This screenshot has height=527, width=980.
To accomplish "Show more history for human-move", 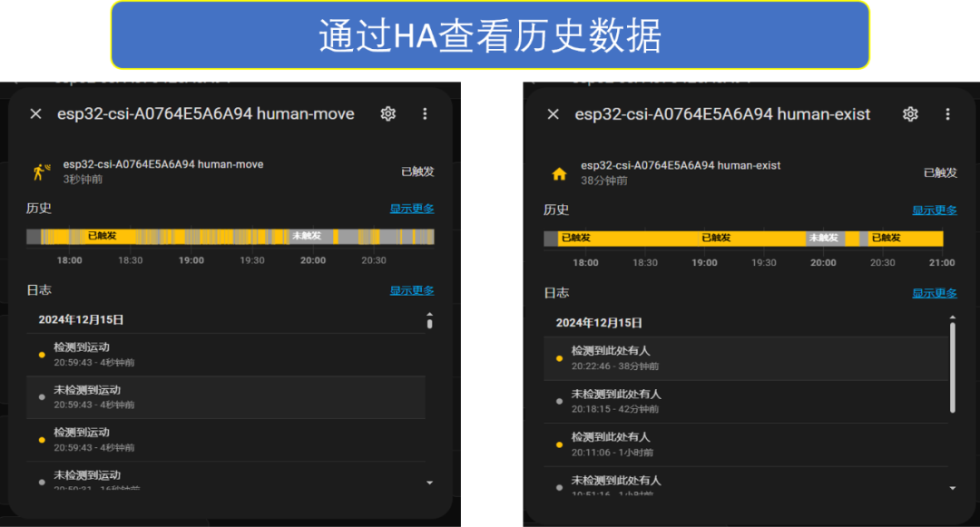I will click(x=412, y=209).
